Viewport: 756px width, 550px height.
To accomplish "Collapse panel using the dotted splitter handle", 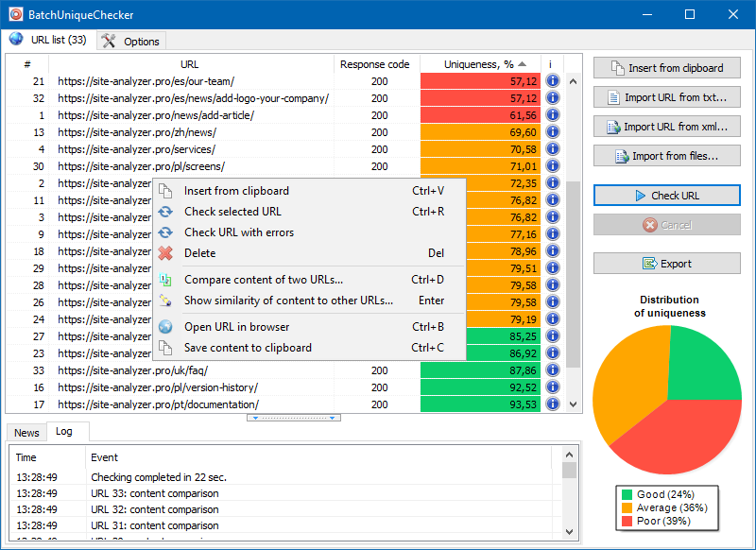I will click(x=293, y=417).
